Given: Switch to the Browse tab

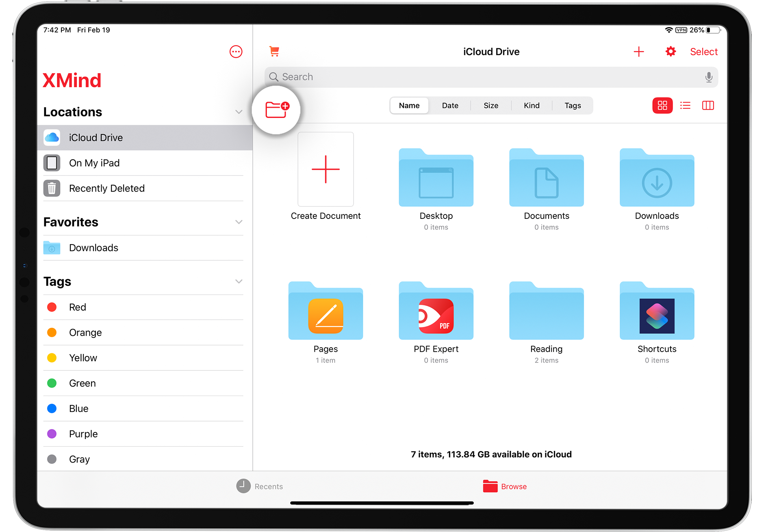Looking at the screenshot, I should click(504, 486).
